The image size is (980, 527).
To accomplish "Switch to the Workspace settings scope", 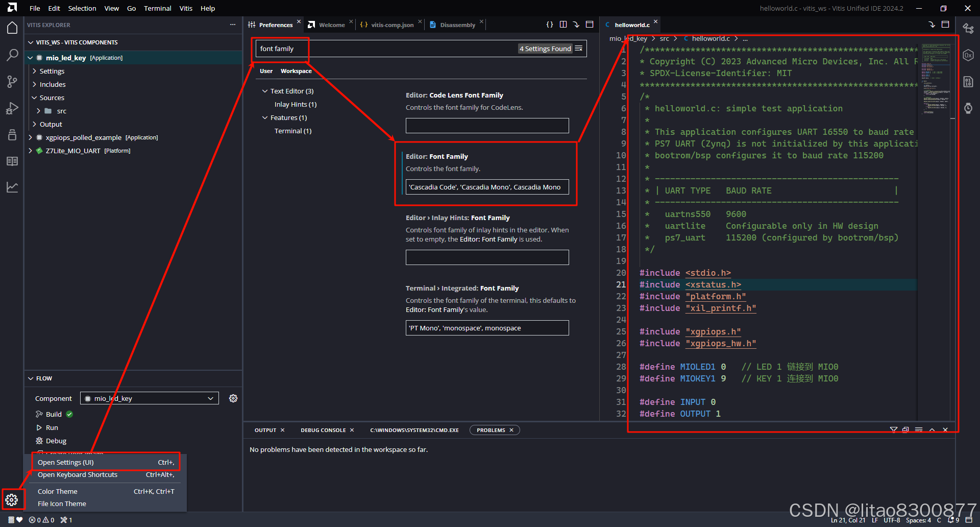I will [x=296, y=71].
